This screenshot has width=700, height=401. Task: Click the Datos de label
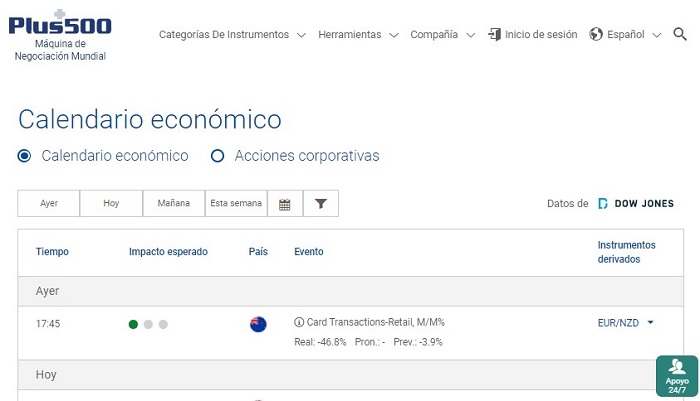click(567, 204)
